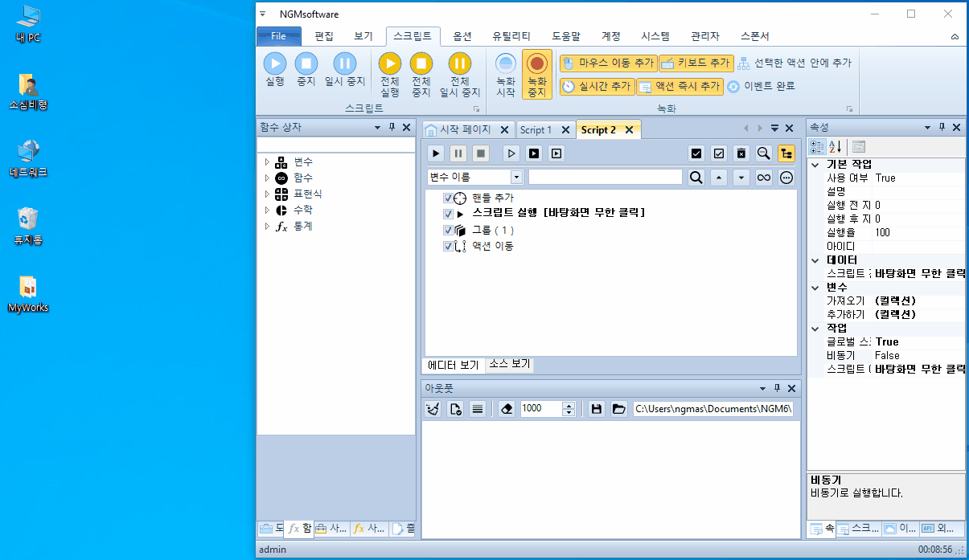The width and height of the screenshot is (969, 560).
Task: Click the black boxed play icon in the editor toolbar
Action: coord(534,153)
